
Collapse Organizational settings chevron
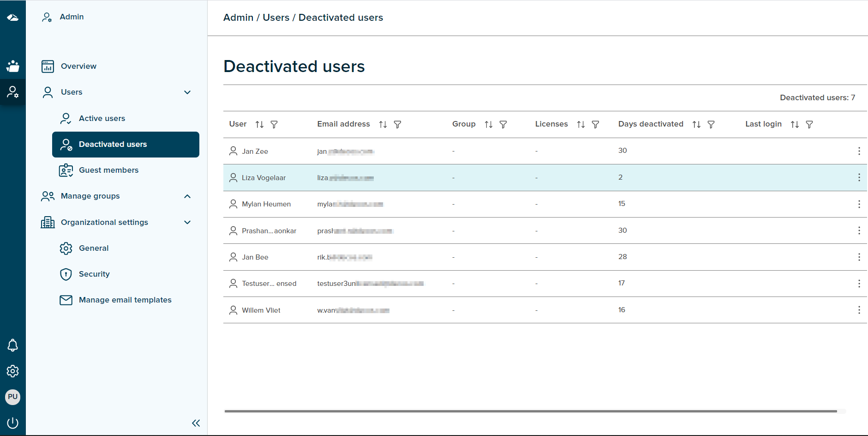click(x=187, y=222)
